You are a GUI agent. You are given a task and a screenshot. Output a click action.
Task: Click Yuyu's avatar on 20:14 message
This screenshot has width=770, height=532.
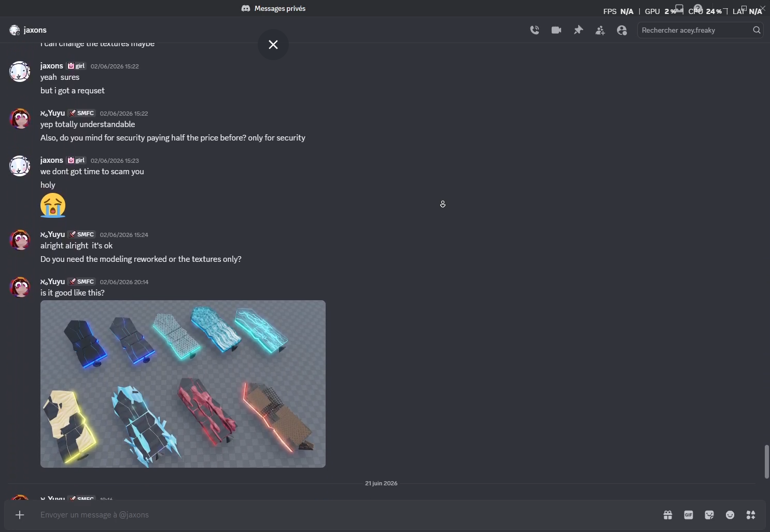[20, 287]
